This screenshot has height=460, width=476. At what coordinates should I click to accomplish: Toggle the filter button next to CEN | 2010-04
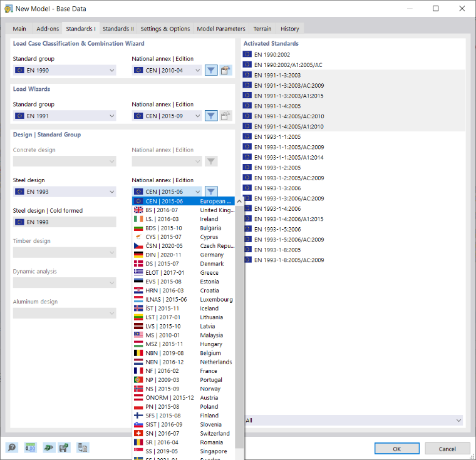tap(211, 70)
